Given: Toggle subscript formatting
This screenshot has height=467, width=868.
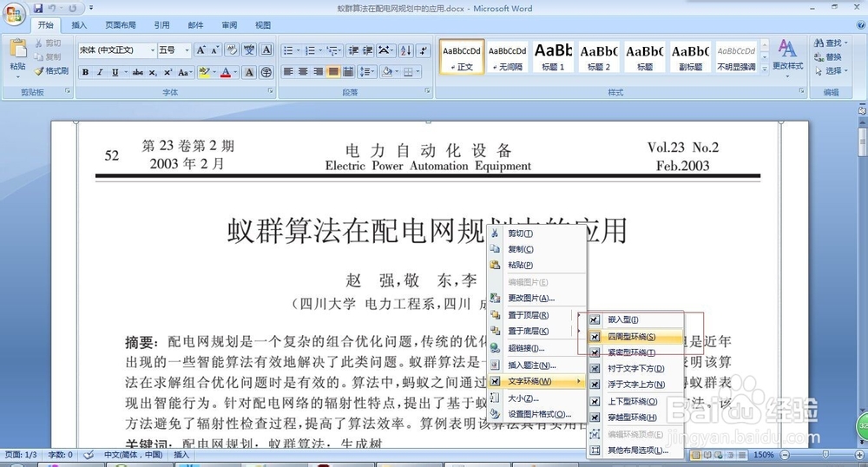Looking at the screenshot, I should tap(153, 72).
